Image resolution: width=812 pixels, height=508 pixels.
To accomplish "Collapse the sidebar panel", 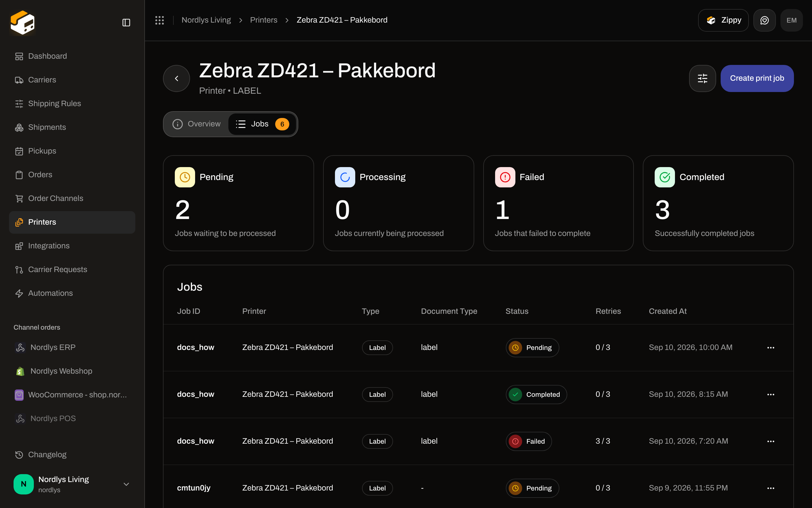I will tap(126, 23).
